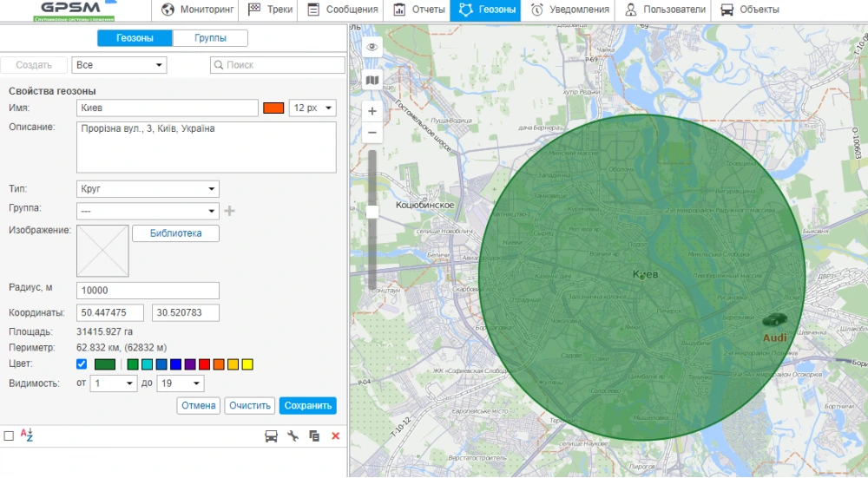This screenshot has height=478, width=868.
Task: Click the wrench settings icon
Action: tap(293, 436)
